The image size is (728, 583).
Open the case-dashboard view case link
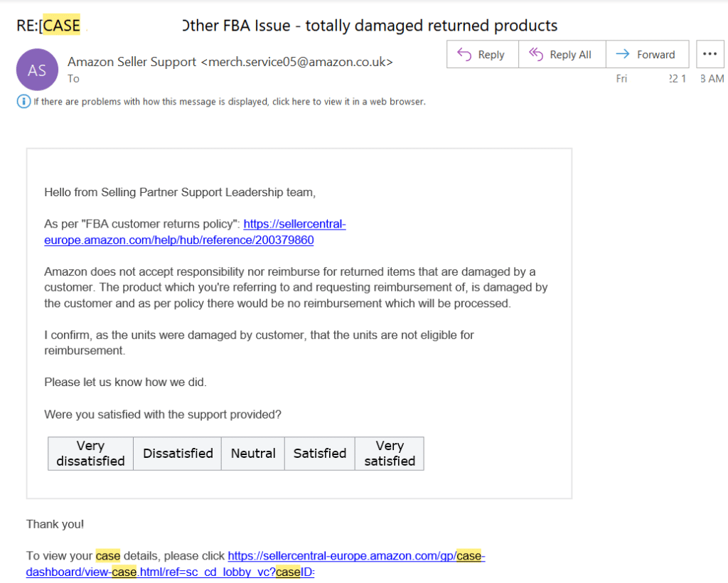(255, 564)
